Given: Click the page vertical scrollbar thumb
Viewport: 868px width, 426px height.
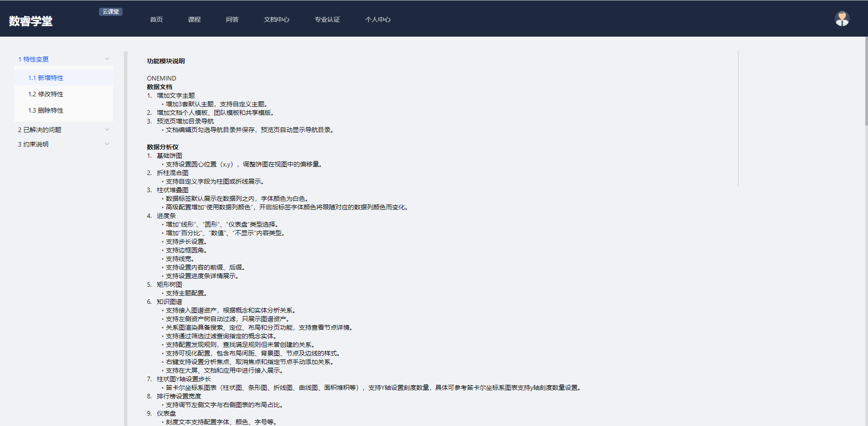Looking at the screenshot, I should [x=866, y=81].
